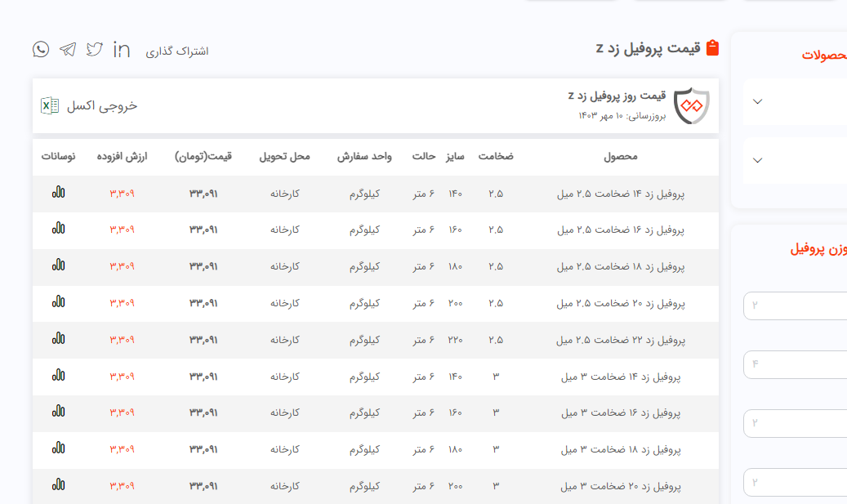Open product پروفیل زد ۱۶ ضخامت ۲.۵ میل

pos(621,230)
